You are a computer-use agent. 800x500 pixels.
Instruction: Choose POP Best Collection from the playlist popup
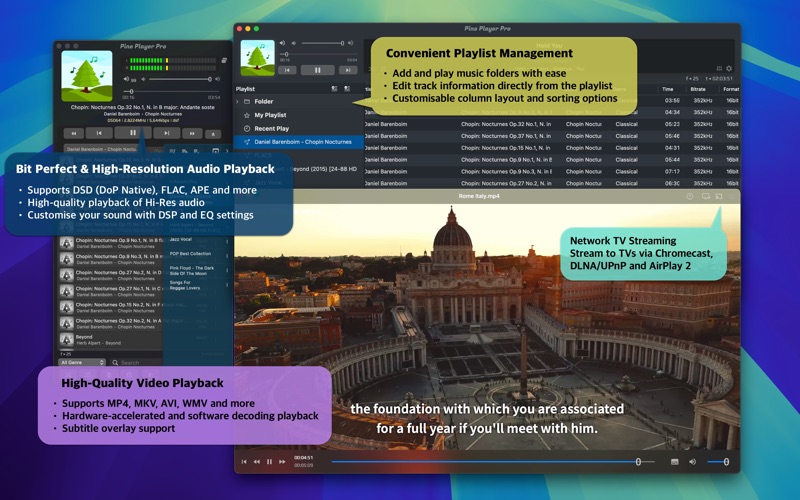[x=190, y=254]
